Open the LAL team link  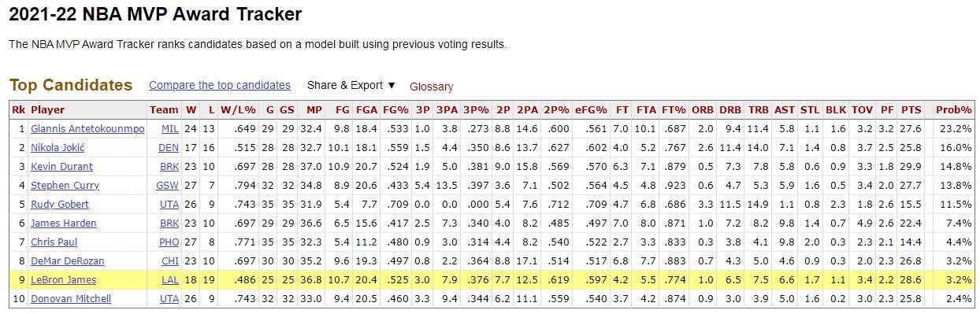tap(169, 280)
